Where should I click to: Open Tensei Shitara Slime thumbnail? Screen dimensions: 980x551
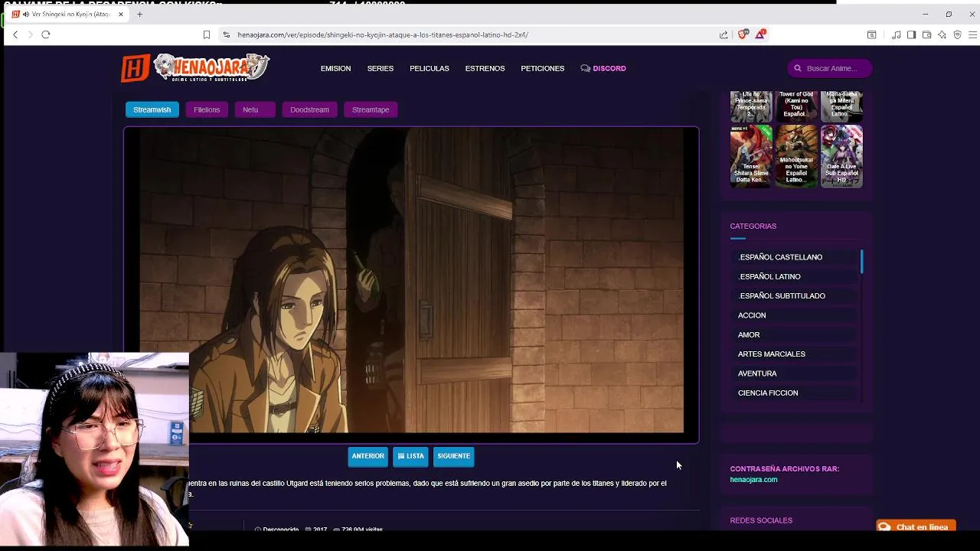(x=751, y=156)
